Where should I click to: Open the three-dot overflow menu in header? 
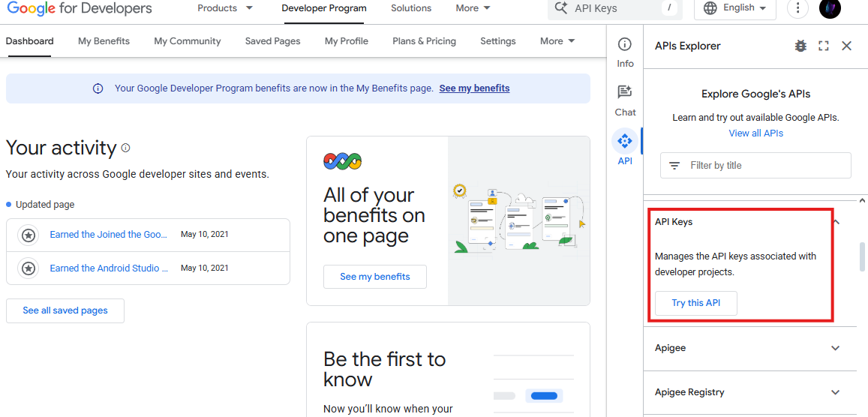point(797,8)
